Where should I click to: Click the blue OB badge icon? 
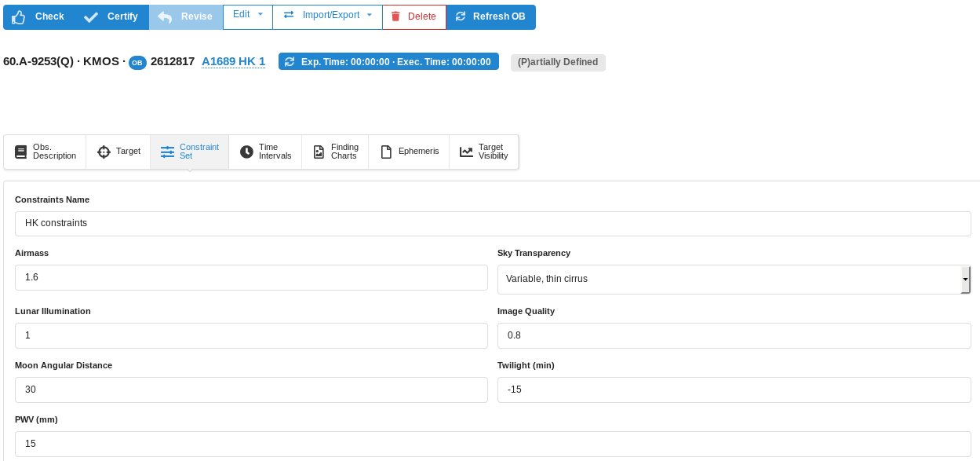[137, 63]
